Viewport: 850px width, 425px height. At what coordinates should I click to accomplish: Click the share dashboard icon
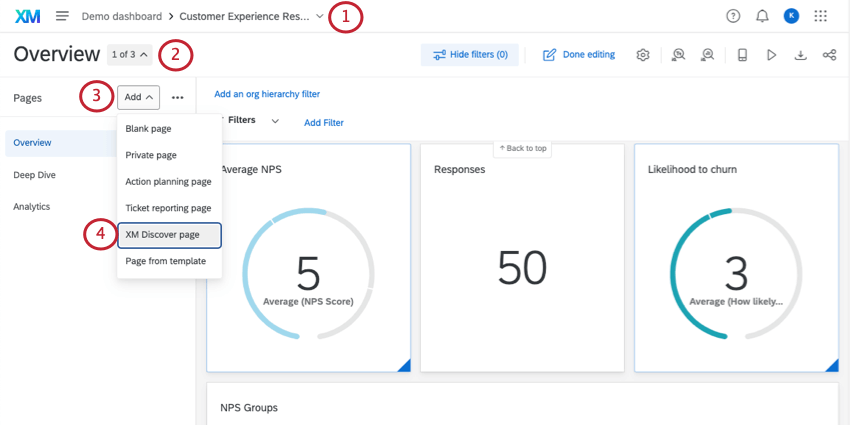tap(829, 55)
